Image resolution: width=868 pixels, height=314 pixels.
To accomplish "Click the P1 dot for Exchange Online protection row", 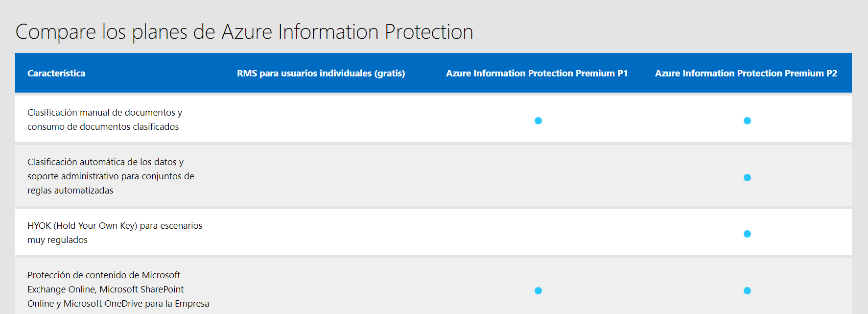I will (x=538, y=290).
